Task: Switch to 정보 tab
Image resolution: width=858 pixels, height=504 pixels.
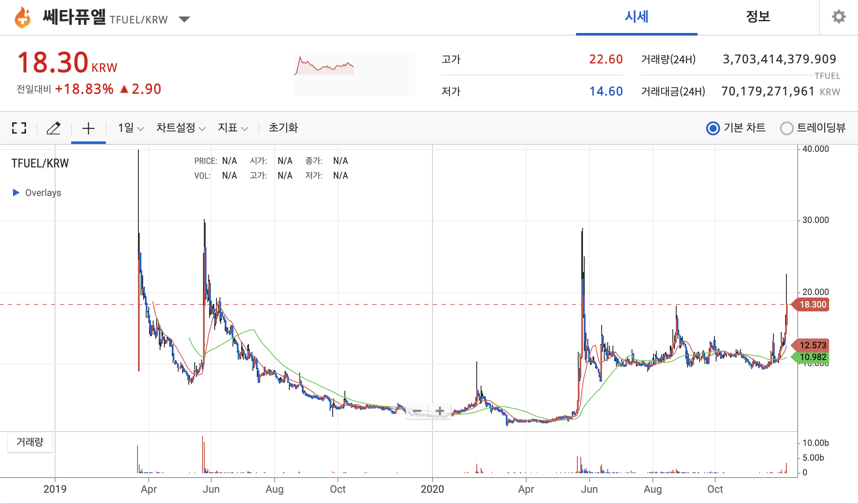Action: (x=758, y=17)
